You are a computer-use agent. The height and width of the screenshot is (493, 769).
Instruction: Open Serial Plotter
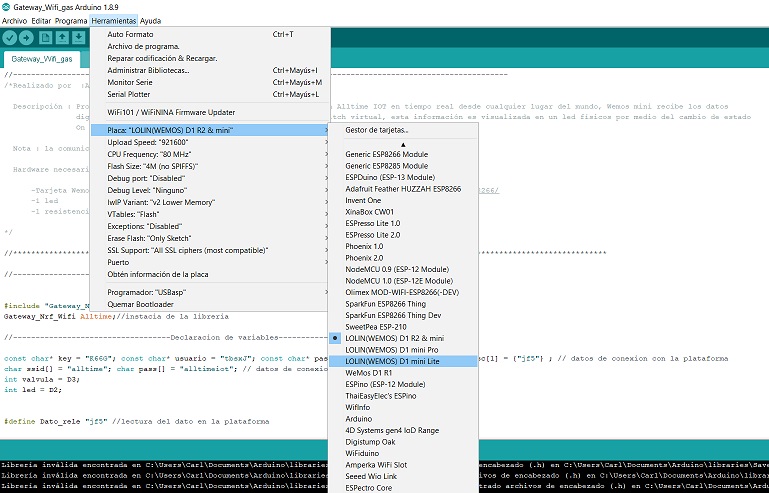pos(210,94)
